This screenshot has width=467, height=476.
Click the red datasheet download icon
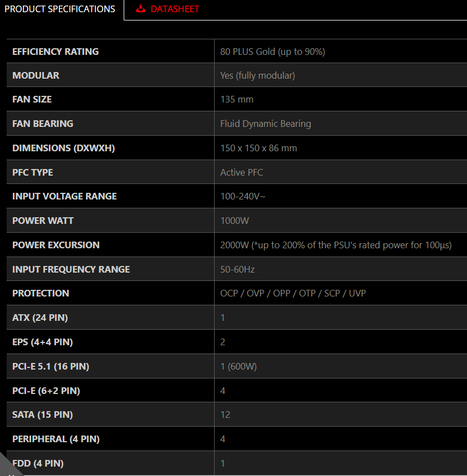pyautogui.click(x=141, y=9)
